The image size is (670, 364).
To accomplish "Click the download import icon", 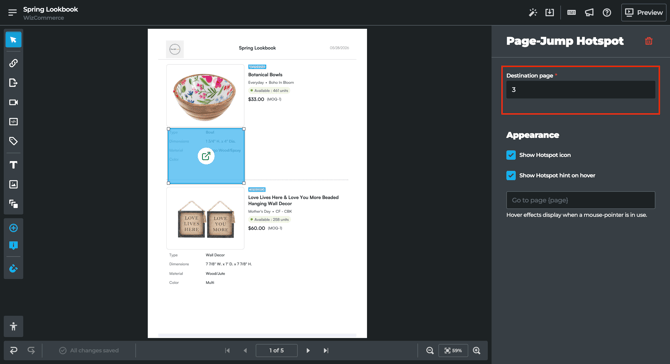I will (x=550, y=13).
